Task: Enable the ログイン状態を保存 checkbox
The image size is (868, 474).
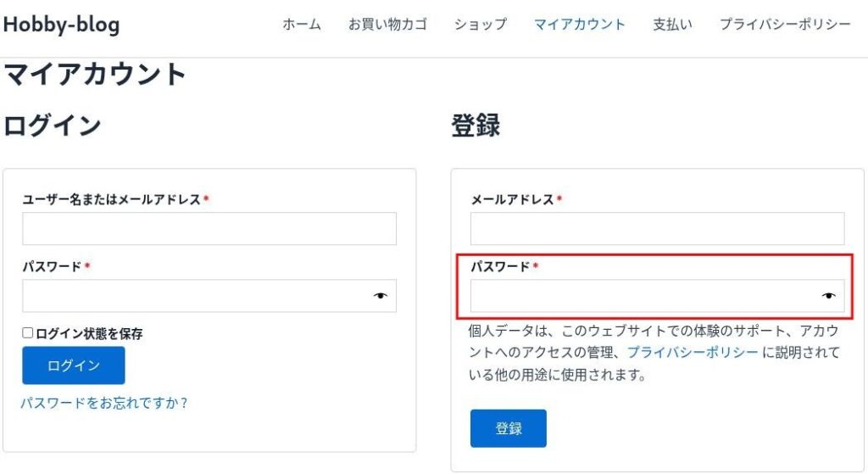Action: coord(28,333)
